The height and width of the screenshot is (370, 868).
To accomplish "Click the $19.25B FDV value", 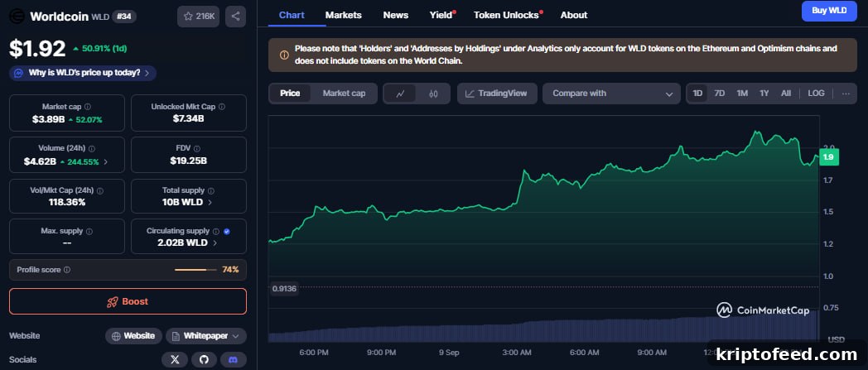I will coord(189,161).
